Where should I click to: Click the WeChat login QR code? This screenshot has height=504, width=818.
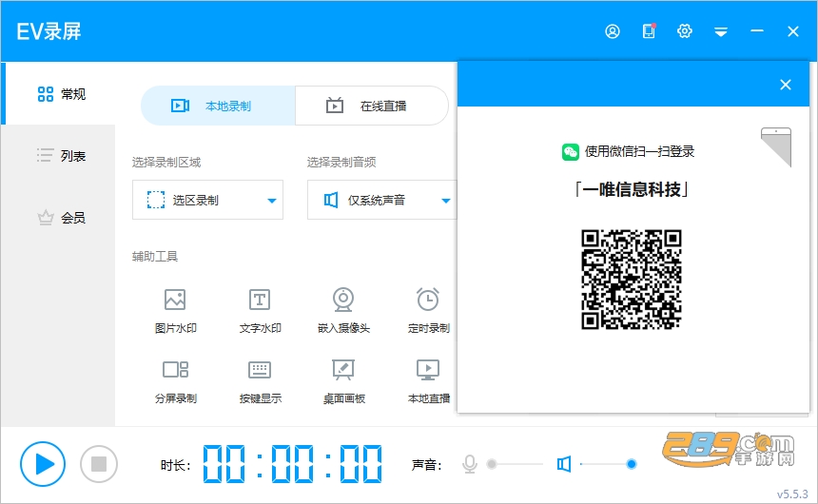pos(632,280)
